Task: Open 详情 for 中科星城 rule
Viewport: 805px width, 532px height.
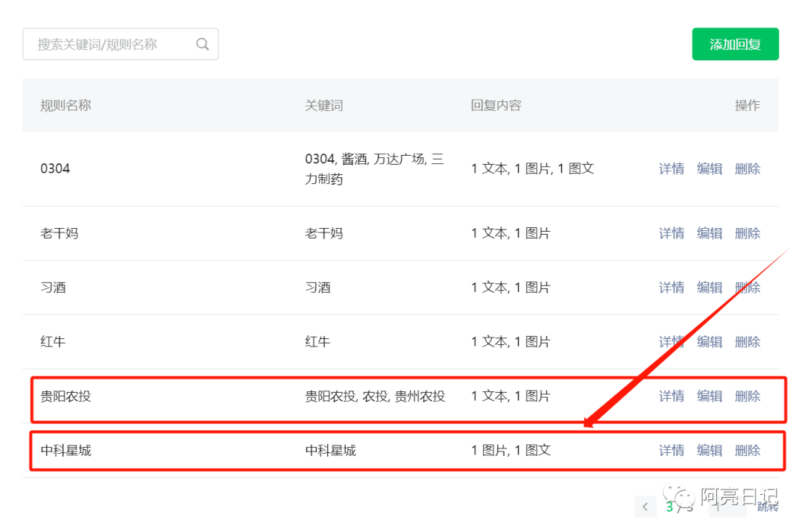Action: coord(672,451)
